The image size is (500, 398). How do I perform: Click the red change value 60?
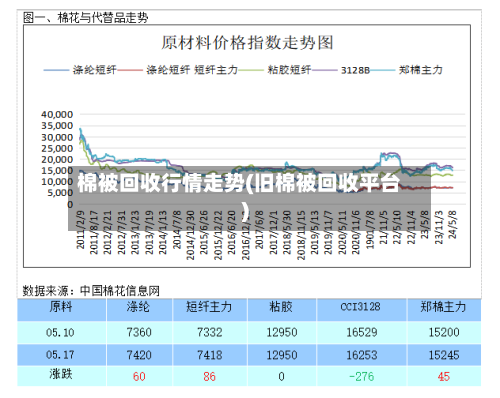(x=139, y=377)
